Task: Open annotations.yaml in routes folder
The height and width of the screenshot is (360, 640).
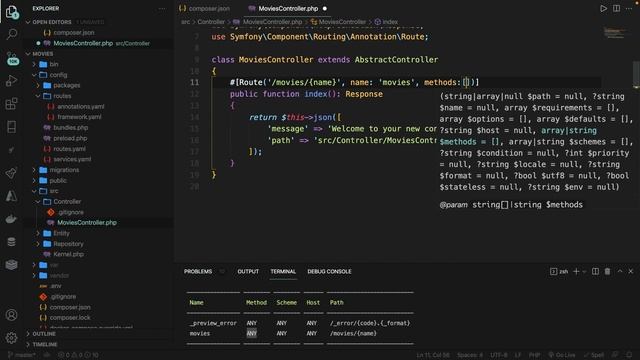Action: [x=81, y=107]
